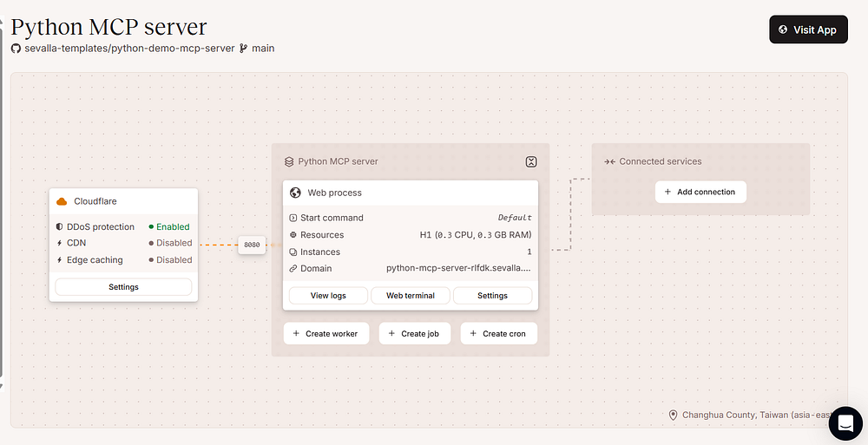Click the Cloudflare cloud icon

pyautogui.click(x=62, y=201)
